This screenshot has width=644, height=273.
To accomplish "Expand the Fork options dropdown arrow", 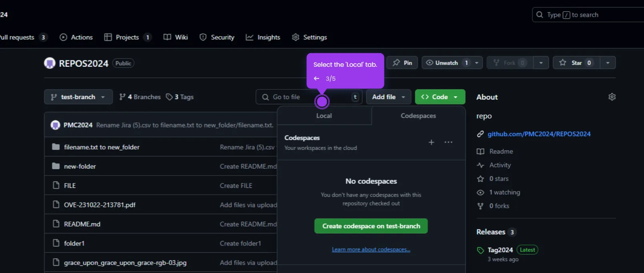I will pyautogui.click(x=541, y=63).
